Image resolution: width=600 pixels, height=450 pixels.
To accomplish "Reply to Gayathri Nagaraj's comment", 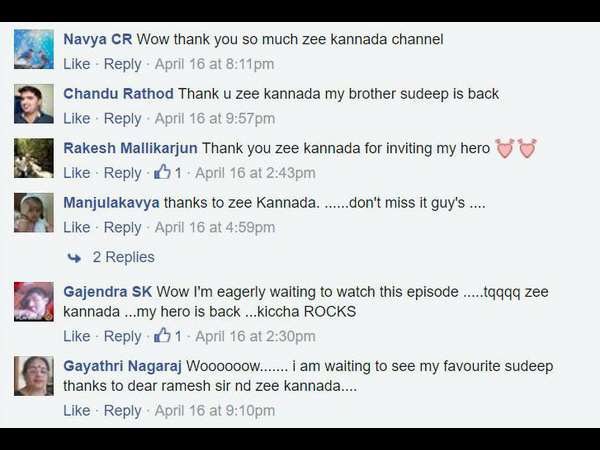I will coord(122,411).
